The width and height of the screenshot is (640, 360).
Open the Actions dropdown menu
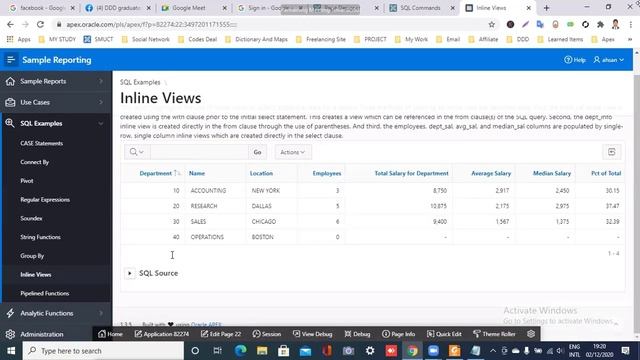[293, 152]
